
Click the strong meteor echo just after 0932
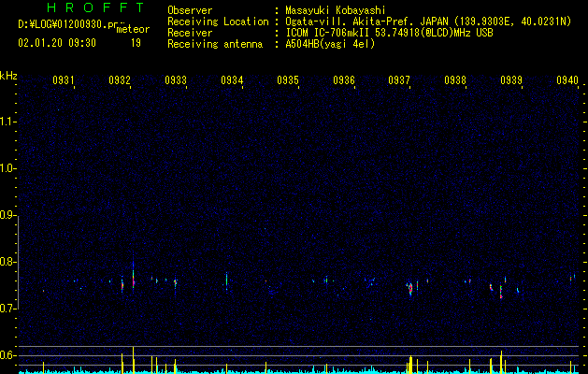tap(133, 278)
